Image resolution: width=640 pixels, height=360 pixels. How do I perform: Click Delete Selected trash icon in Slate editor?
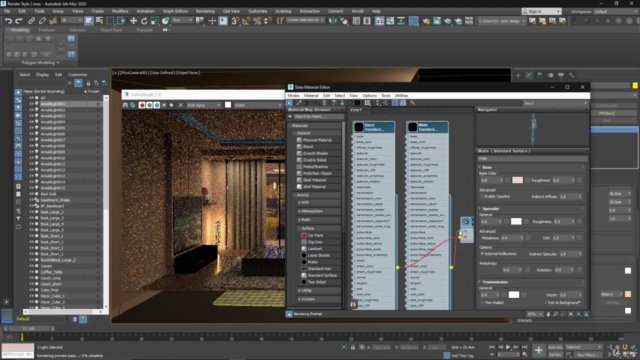point(324,103)
